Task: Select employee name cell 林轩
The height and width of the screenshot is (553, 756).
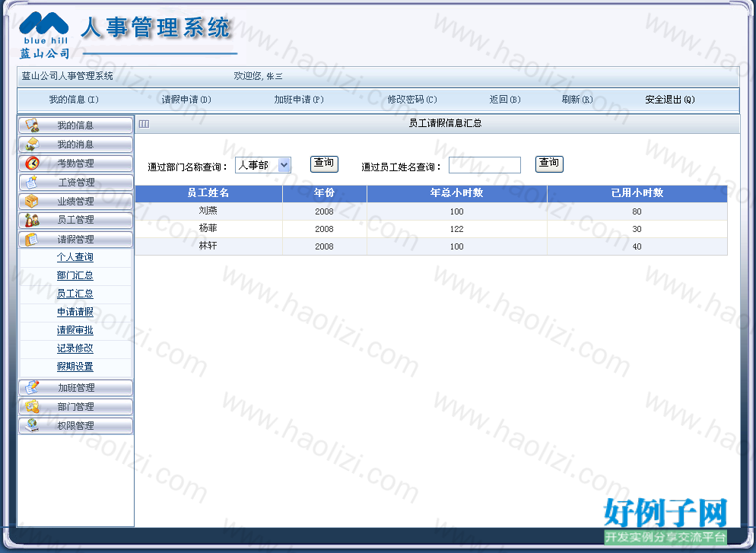Action: point(208,246)
